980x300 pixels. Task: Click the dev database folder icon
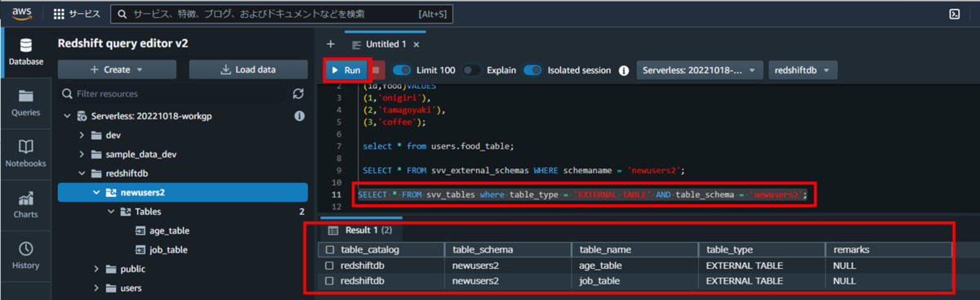(x=97, y=135)
